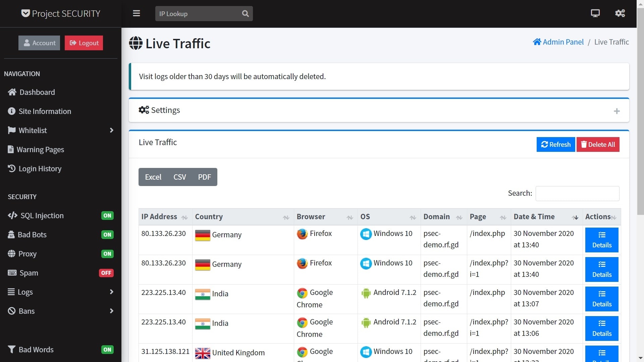
Task: Export the table as CSV
Action: click(179, 177)
